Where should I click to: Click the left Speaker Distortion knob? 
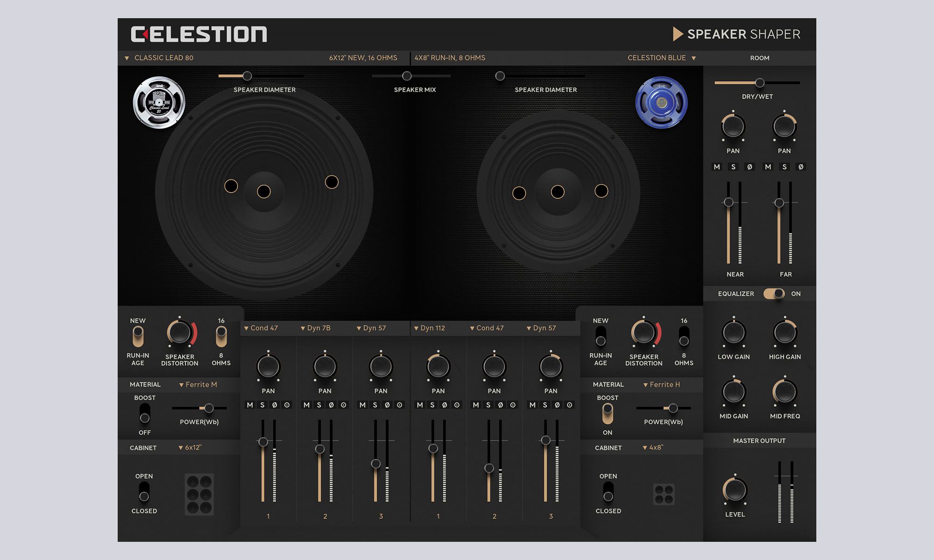pyautogui.click(x=179, y=333)
